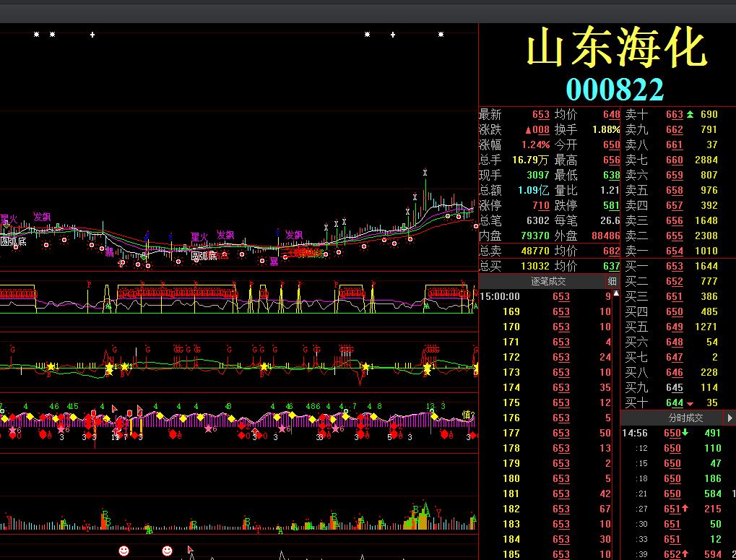Select the 涨幅 value 1.24%
The image size is (736, 560).
536,145
